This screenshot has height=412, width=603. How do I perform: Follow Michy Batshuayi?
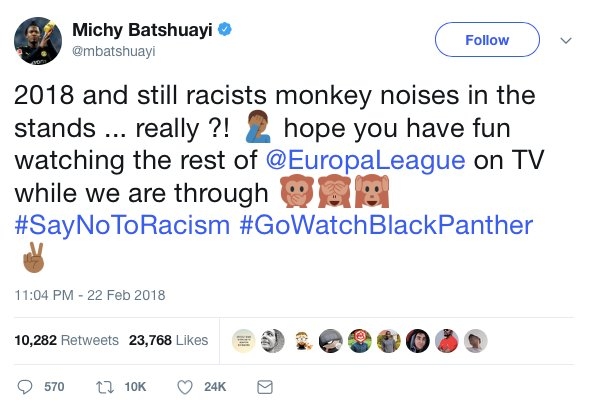pyautogui.click(x=488, y=41)
